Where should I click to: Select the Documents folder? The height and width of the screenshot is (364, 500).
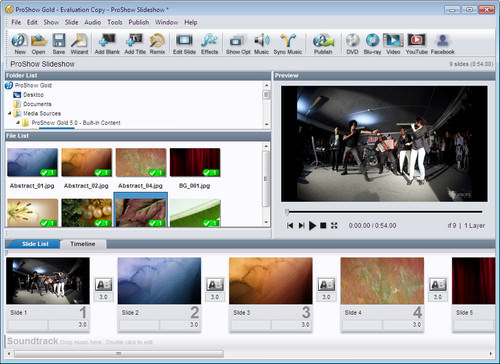click(37, 104)
